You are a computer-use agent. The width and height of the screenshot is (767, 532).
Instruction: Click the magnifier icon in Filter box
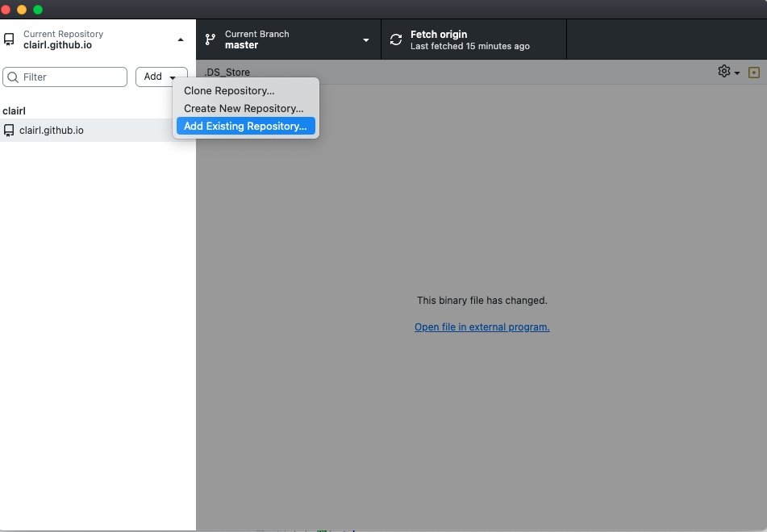13,77
